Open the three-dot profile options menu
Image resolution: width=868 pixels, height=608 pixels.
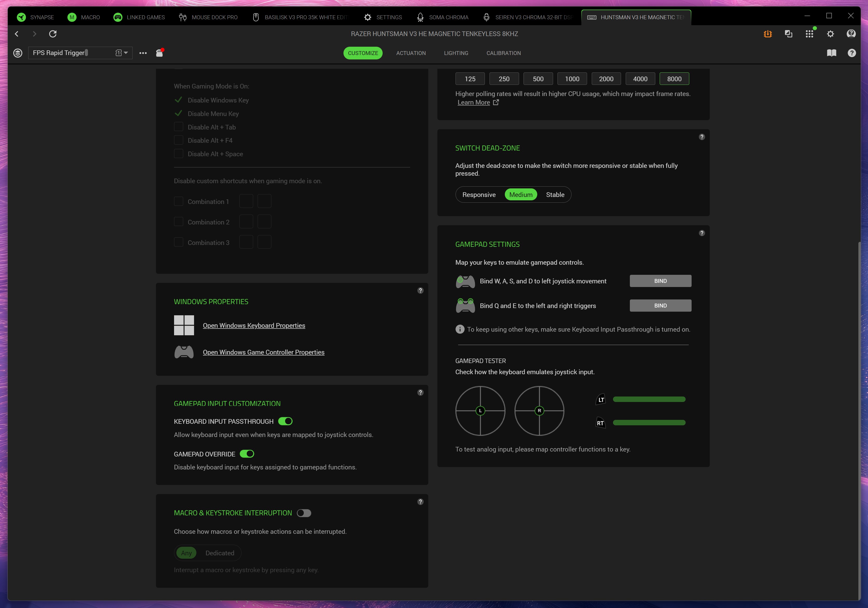(143, 53)
